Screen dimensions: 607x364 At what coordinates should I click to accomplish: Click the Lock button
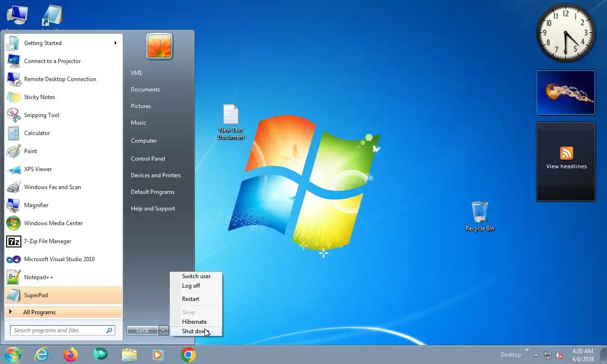143,330
